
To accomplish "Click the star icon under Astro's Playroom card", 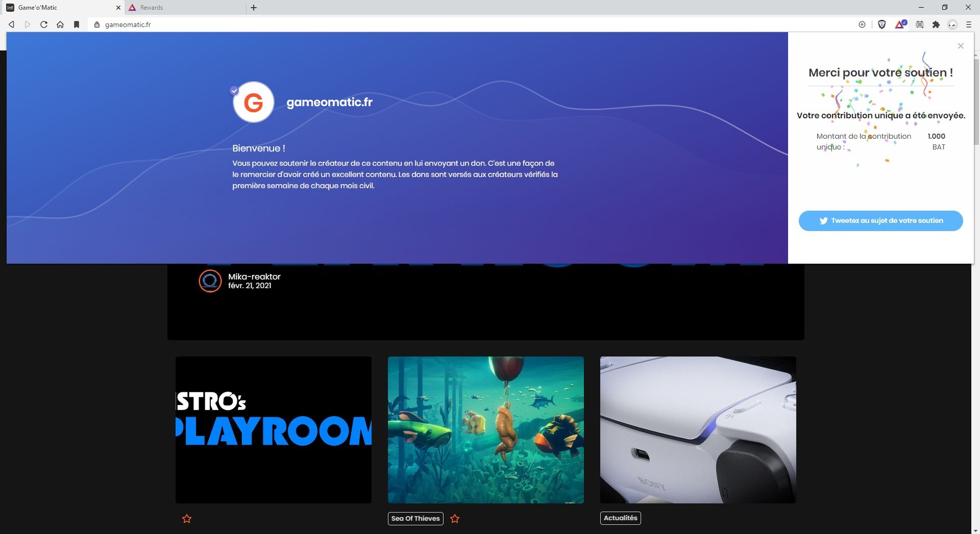I will pyautogui.click(x=187, y=519).
